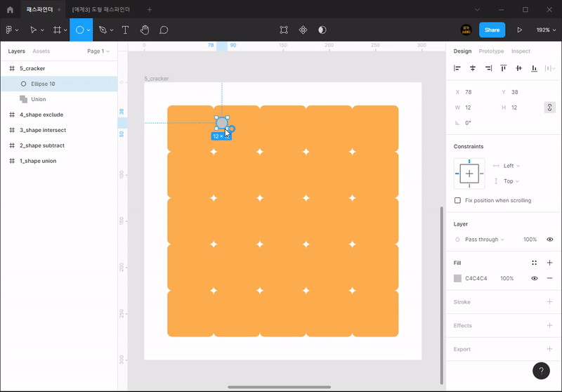Click the rotation angle field

click(x=475, y=123)
